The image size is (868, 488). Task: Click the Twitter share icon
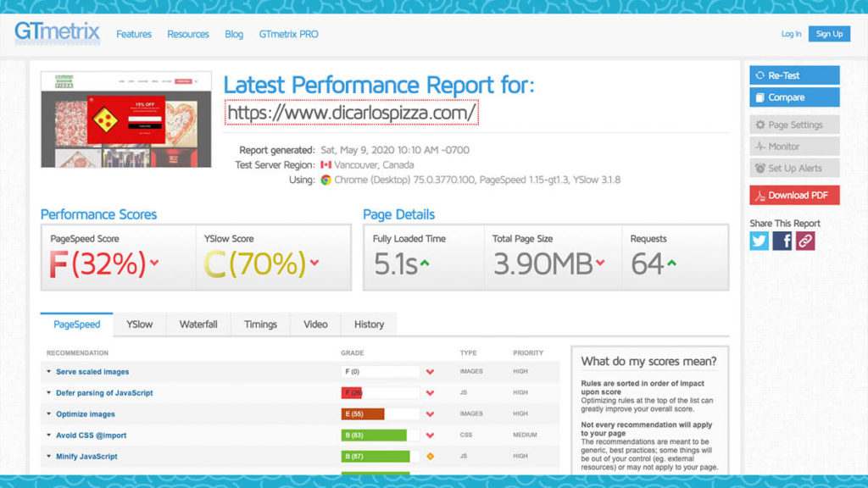(759, 241)
